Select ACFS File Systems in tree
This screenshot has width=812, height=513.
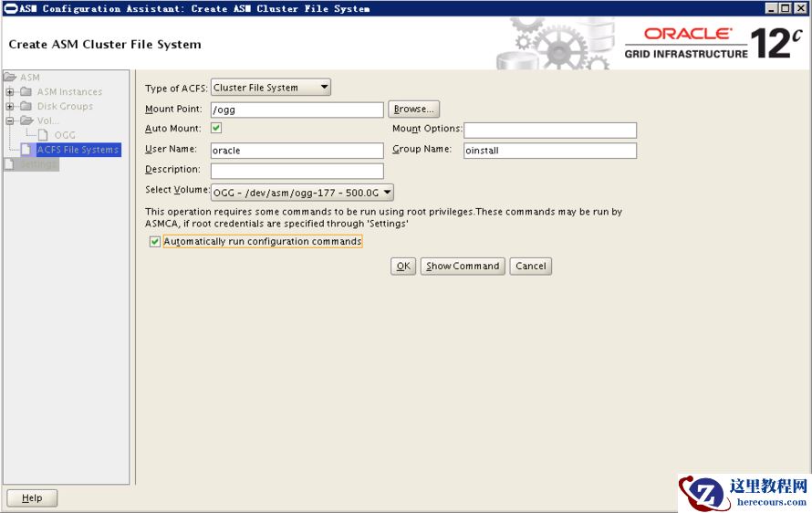78,150
